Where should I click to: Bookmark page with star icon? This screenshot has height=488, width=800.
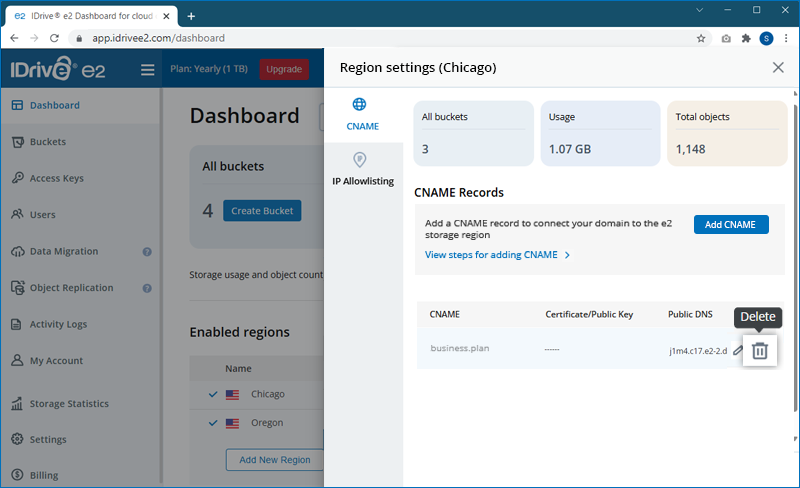pos(701,39)
